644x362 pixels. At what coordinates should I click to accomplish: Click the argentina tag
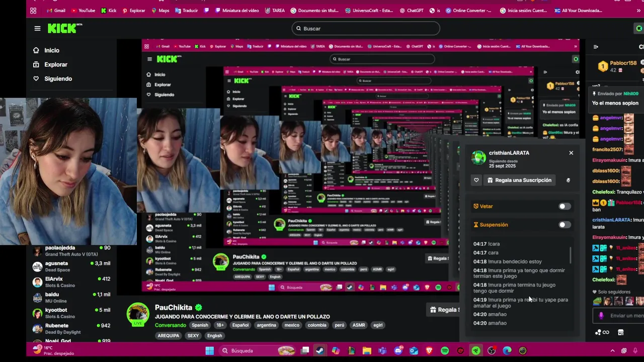266,325
